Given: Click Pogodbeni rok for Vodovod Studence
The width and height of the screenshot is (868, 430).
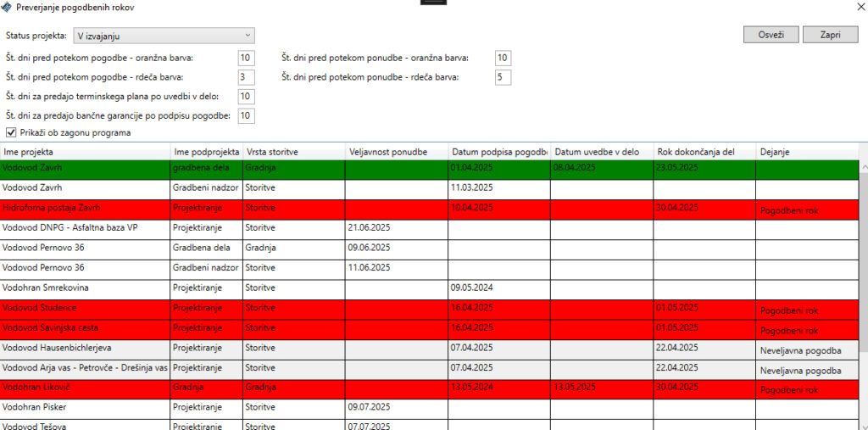Looking at the screenshot, I should tap(789, 311).
